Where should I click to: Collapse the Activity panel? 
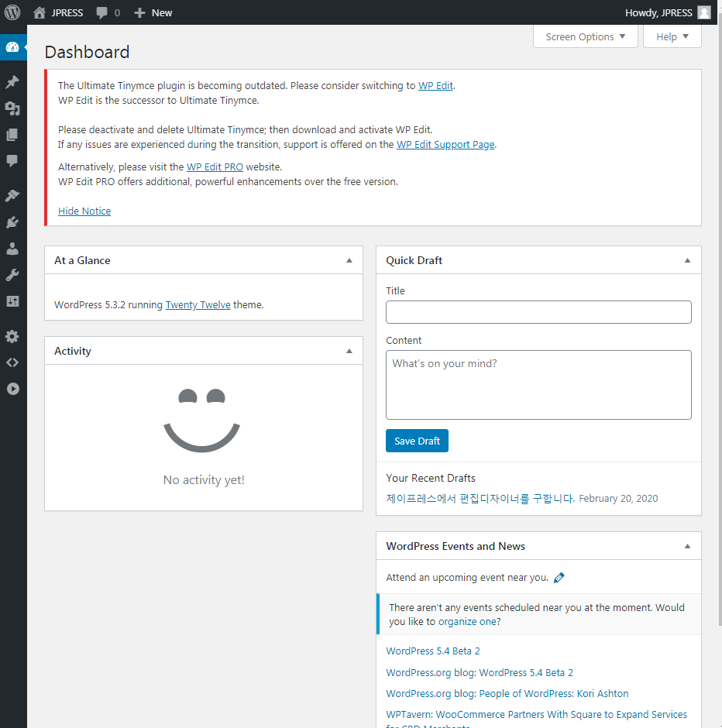tap(349, 351)
